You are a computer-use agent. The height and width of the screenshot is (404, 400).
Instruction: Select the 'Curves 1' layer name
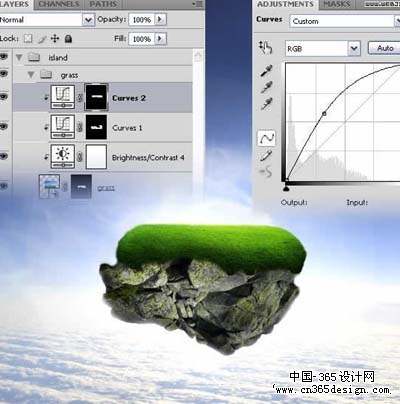click(x=127, y=128)
